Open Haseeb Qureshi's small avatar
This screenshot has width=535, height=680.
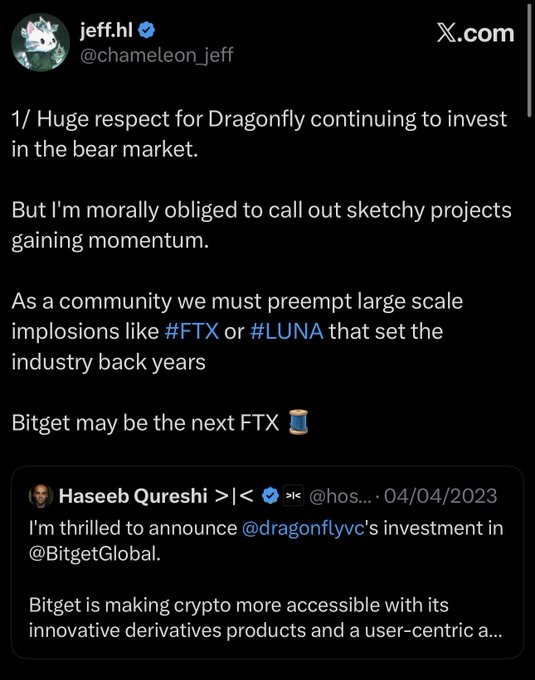tap(41, 496)
